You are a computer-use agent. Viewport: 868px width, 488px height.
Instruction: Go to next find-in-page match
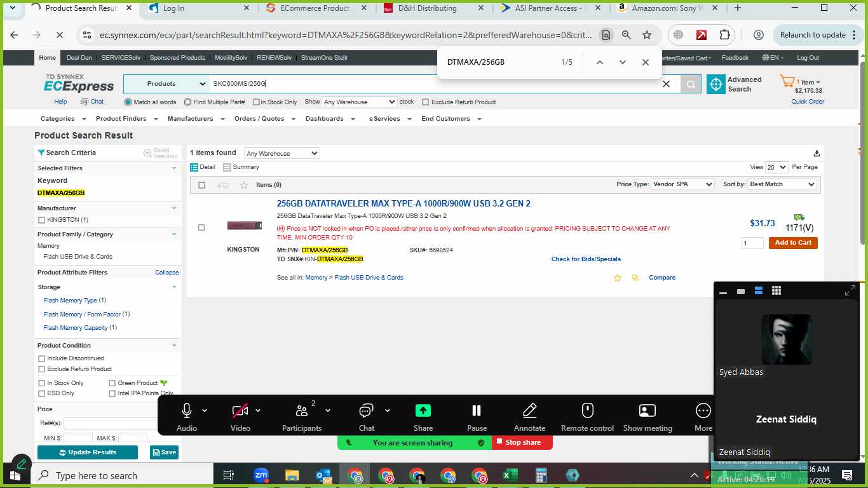623,62
